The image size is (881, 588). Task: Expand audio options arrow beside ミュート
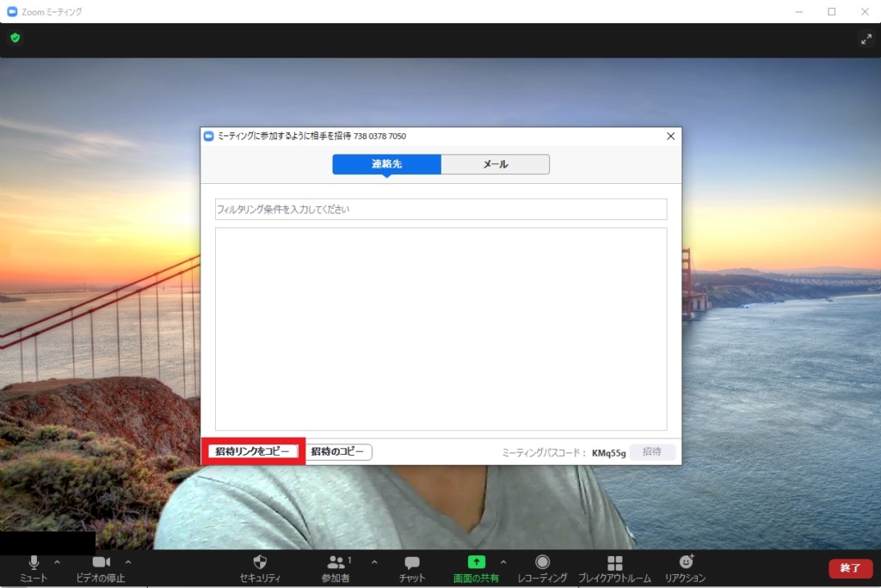(x=58, y=561)
